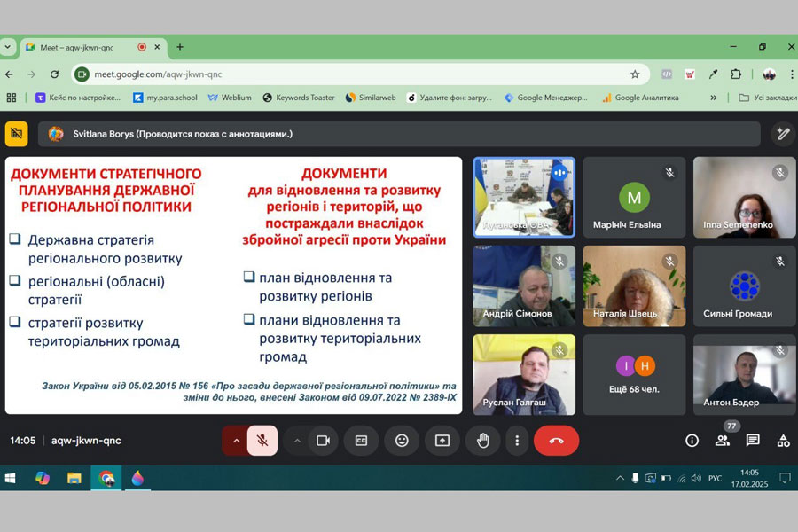Open the site information icon in address bar

(x=82, y=74)
